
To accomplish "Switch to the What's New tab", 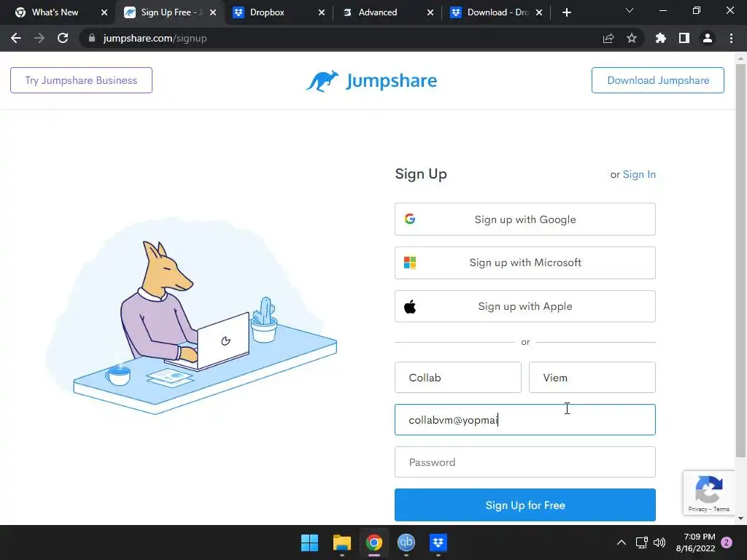I will (x=55, y=12).
